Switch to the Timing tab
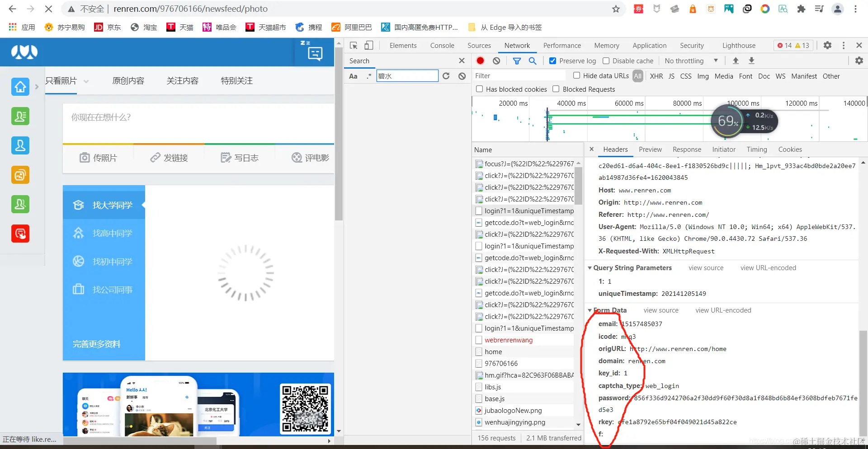Viewport: 868px width, 449px height. coord(757,150)
